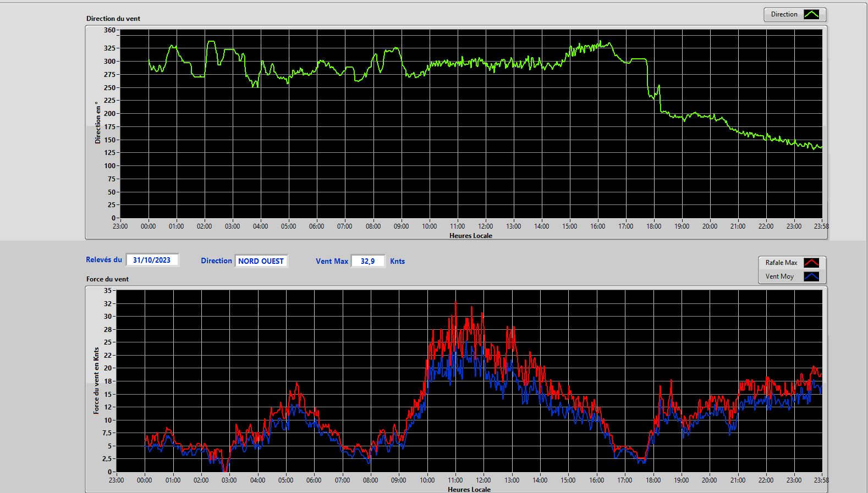Click the 325 value on direction axis
Screen dimensions: 868x493
pyautogui.click(x=109, y=48)
